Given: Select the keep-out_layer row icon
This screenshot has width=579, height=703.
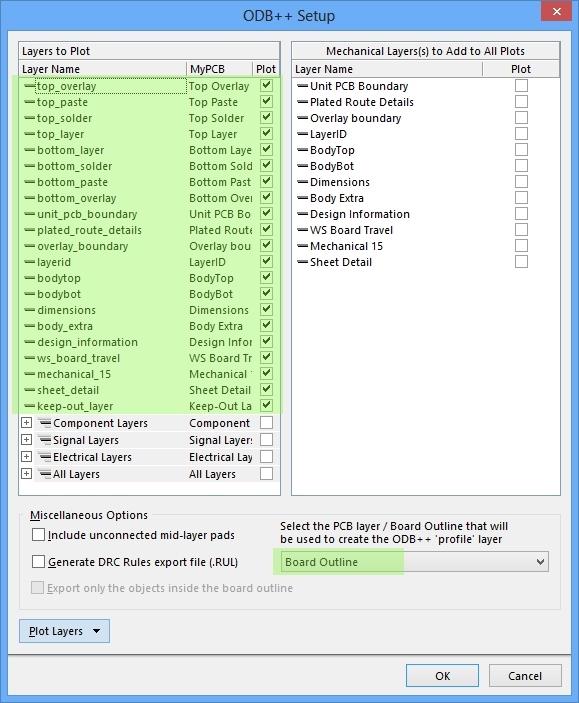Looking at the screenshot, I should point(29,406).
